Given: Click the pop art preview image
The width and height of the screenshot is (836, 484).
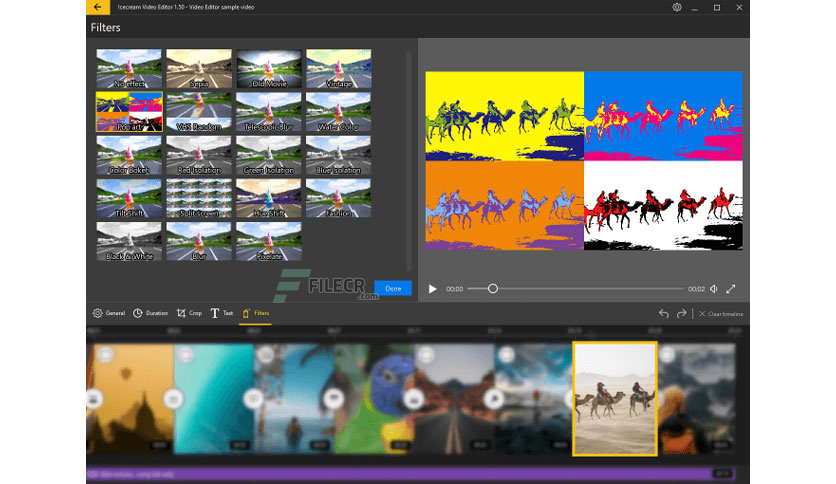Looking at the screenshot, I should pos(584,160).
